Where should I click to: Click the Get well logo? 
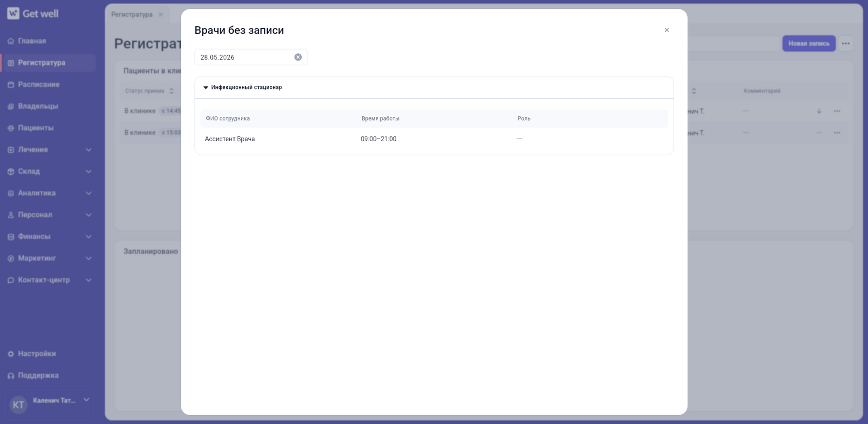(x=33, y=13)
